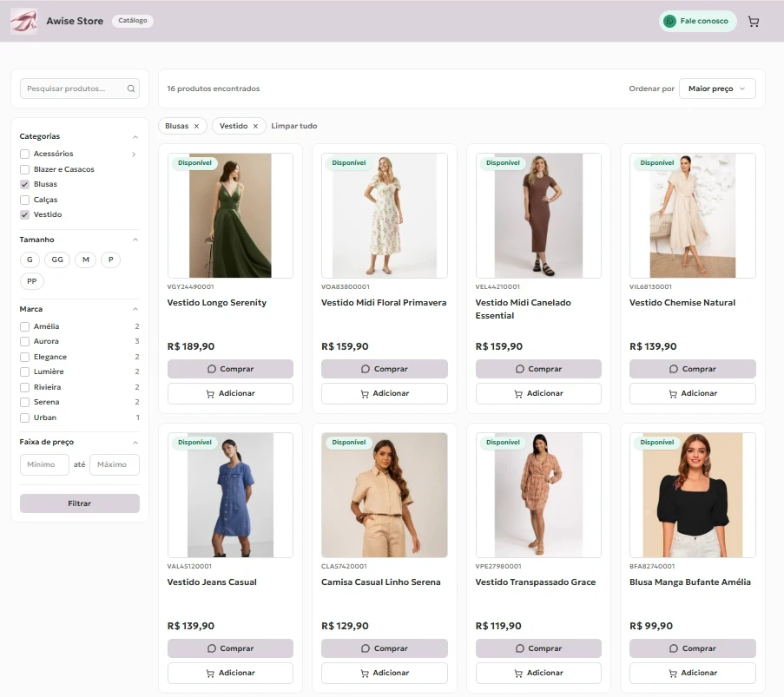Check the Urban brand checkbox
784x697 pixels.
click(24, 418)
